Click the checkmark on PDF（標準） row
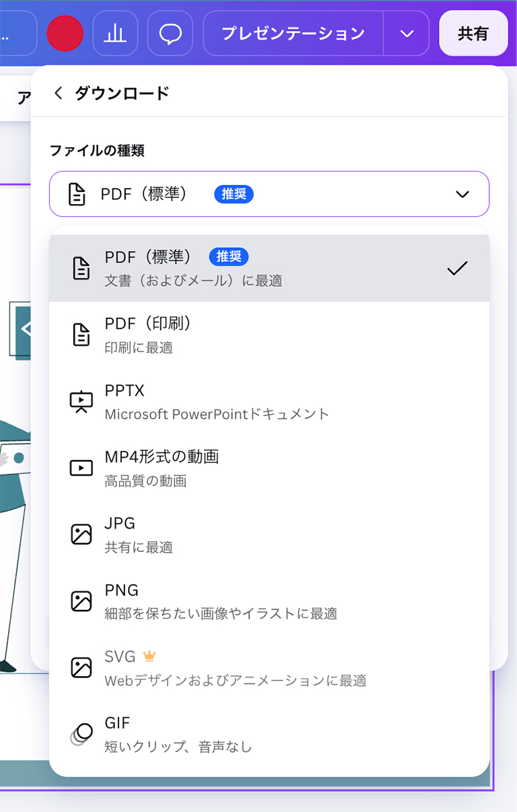 pos(457,268)
